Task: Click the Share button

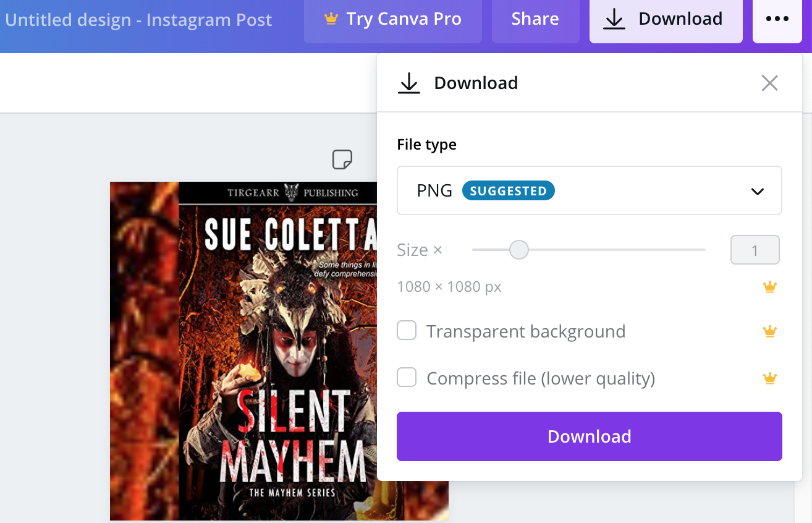Action: [535, 19]
